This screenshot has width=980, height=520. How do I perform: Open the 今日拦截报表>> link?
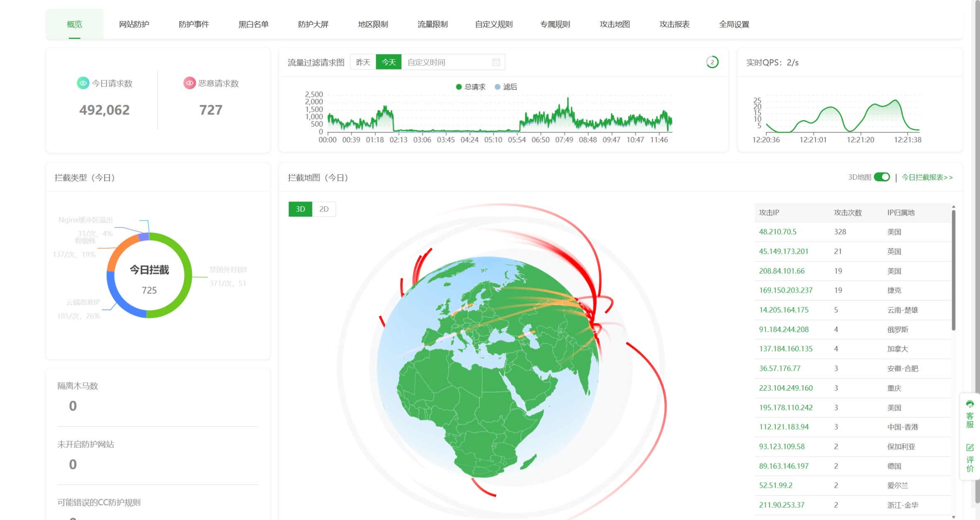[927, 177]
